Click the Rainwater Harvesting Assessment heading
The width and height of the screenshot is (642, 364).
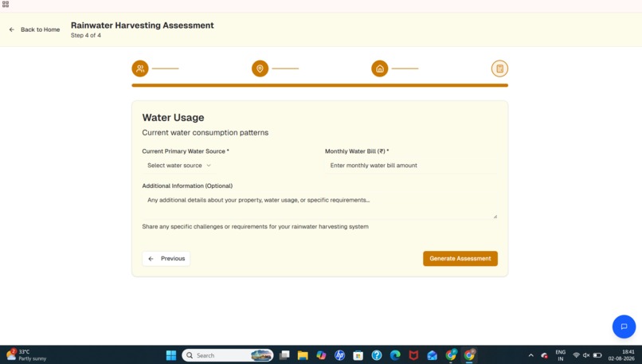pos(142,25)
